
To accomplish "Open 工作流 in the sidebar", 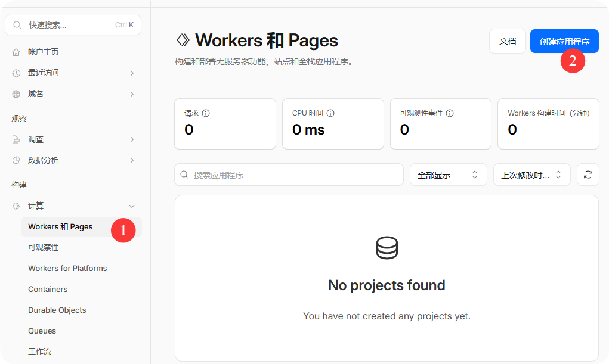I will (x=39, y=351).
